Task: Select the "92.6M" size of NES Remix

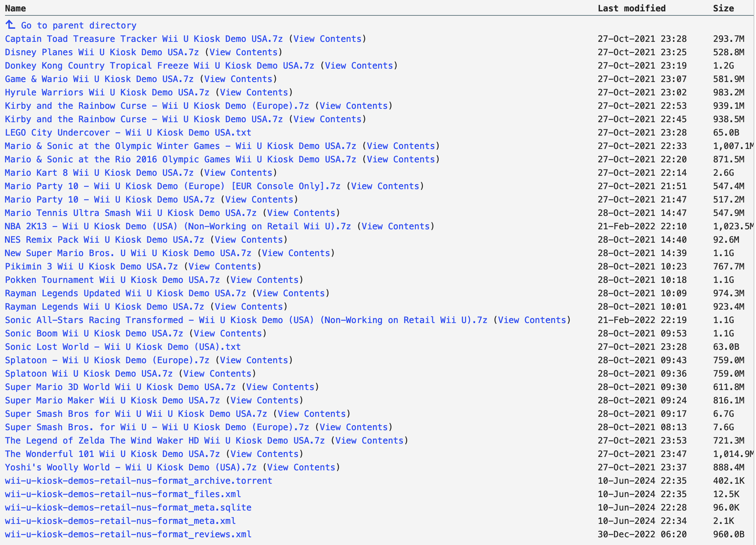Action: pyautogui.click(x=726, y=240)
